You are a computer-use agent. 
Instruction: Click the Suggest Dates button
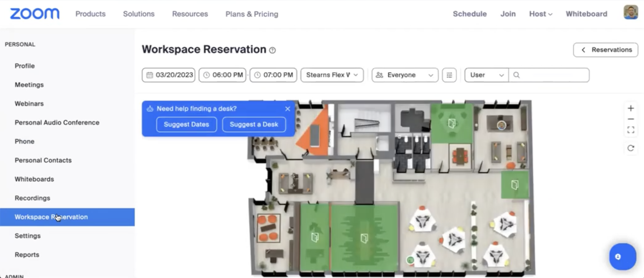(x=186, y=124)
